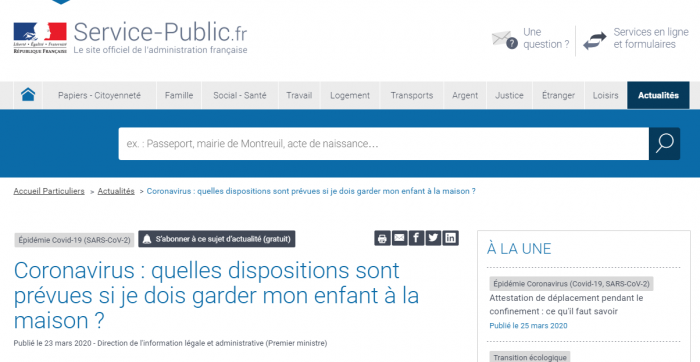Click the magnifying glass search button

[664, 144]
